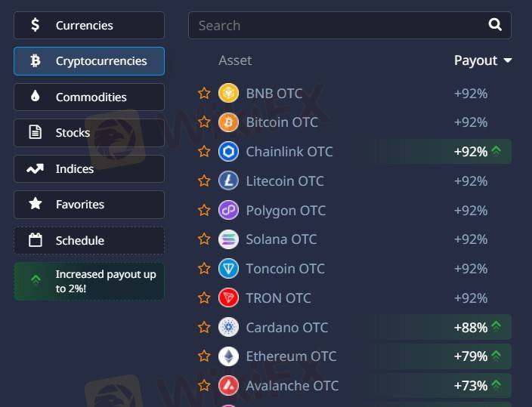Image resolution: width=532 pixels, height=407 pixels.
Task: Click the Chainlink OTC hexagon icon
Action: click(228, 152)
